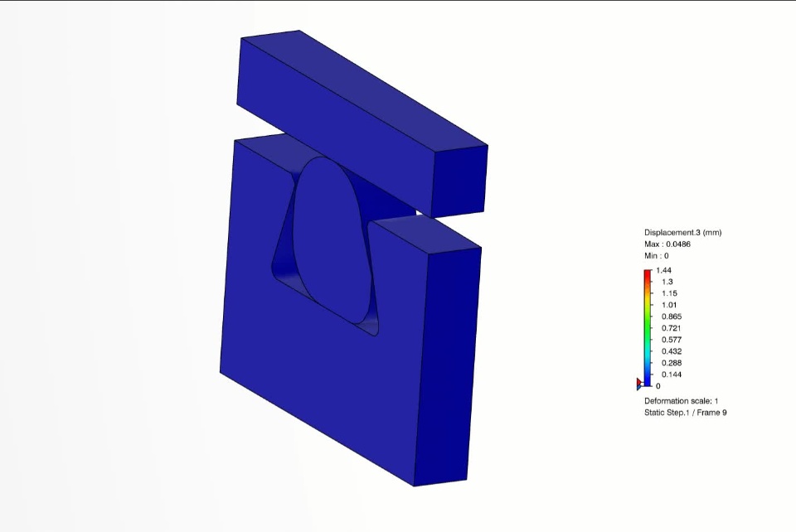The width and height of the screenshot is (796, 532).
Task: Click the 0.865 legend value
Action: (672, 317)
